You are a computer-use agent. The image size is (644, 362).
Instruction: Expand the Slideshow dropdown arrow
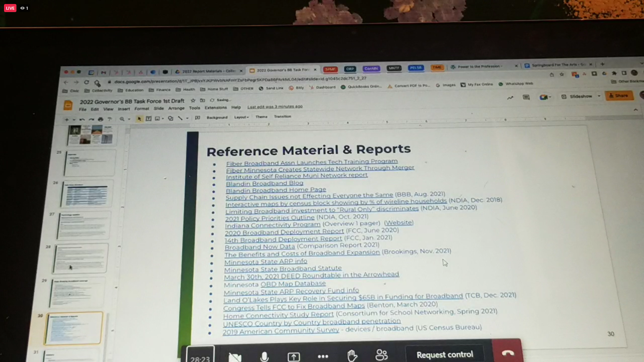599,96
